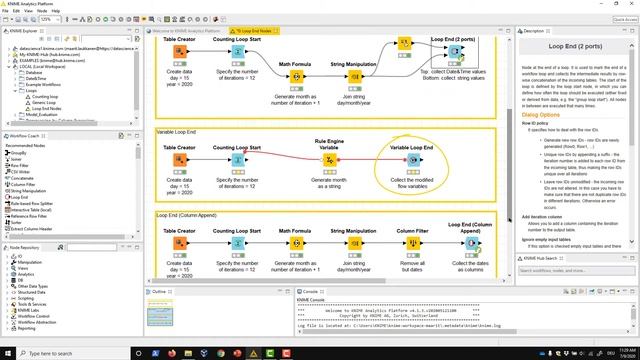Viewport: 640px width, 360px height.
Task: Open the Help menu
Action: pos(56,11)
